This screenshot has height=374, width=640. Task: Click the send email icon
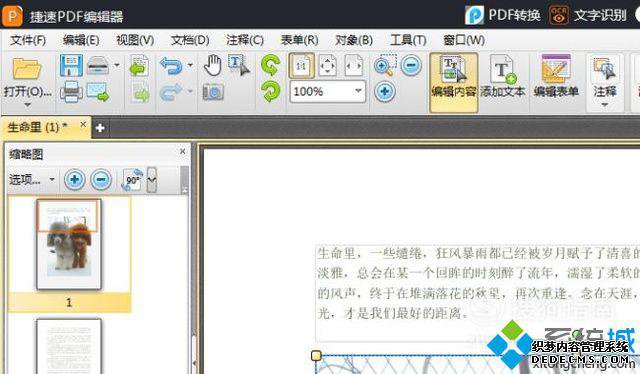pos(98,92)
